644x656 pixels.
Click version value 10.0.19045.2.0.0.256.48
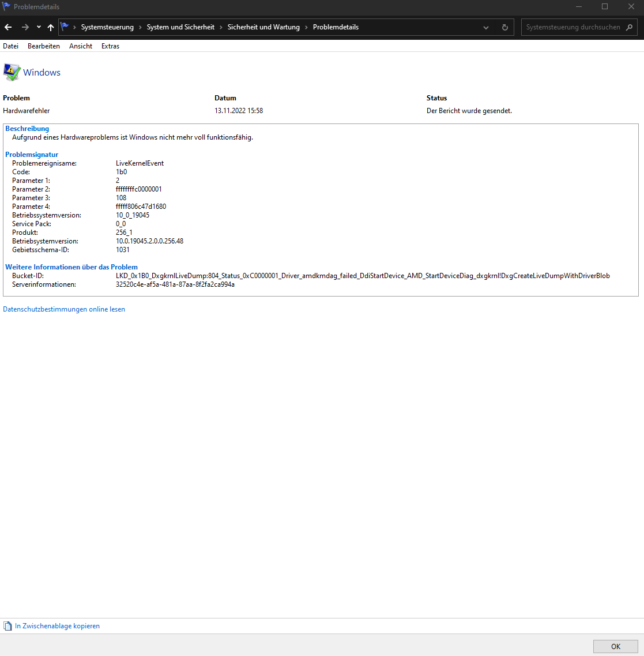[x=150, y=241]
